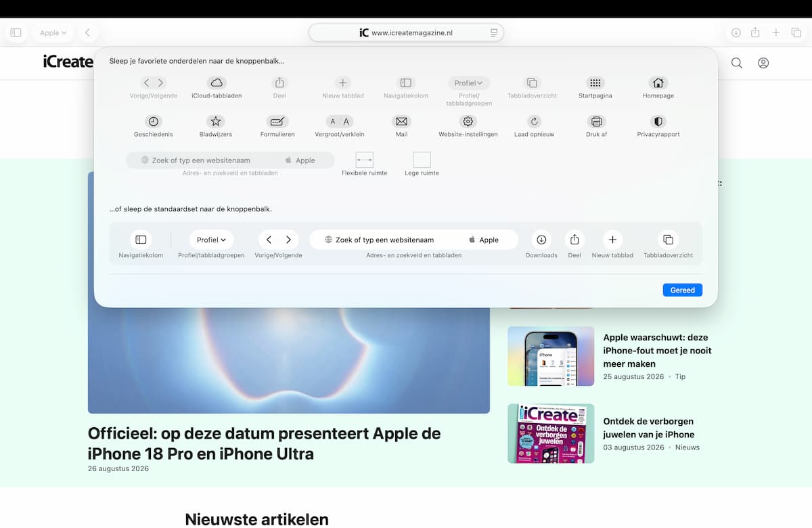This screenshot has width=812, height=528.
Task: Click the 'Nieuws' category label
Action: (687, 447)
